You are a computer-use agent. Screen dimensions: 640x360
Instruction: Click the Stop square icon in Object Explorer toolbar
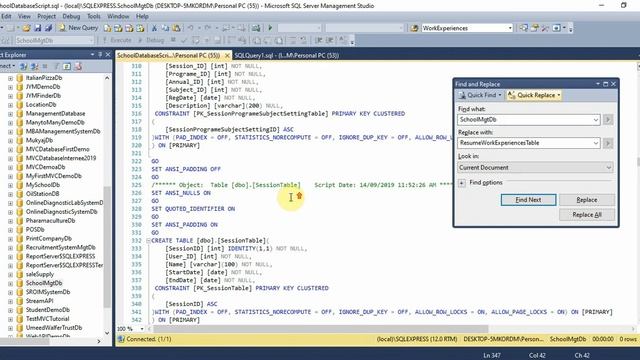point(45,66)
